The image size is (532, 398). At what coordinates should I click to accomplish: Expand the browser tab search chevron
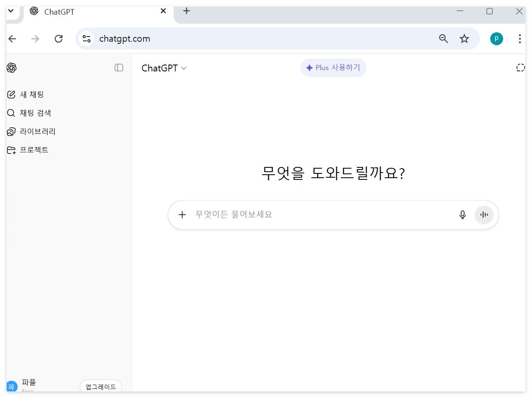(x=12, y=11)
